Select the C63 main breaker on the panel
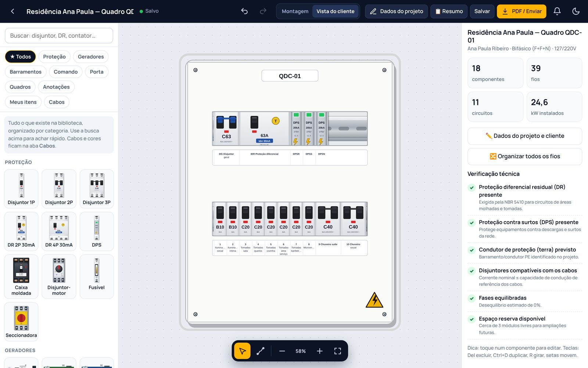The width and height of the screenshot is (588, 368). tap(226, 128)
